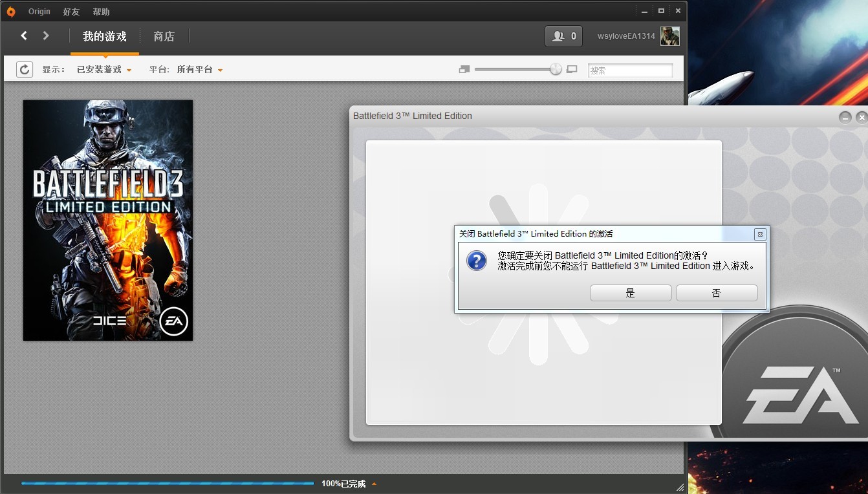Expand download details arrow beside 100%已完成
The width and height of the screenshot is (868, 494).
[374, 484]
